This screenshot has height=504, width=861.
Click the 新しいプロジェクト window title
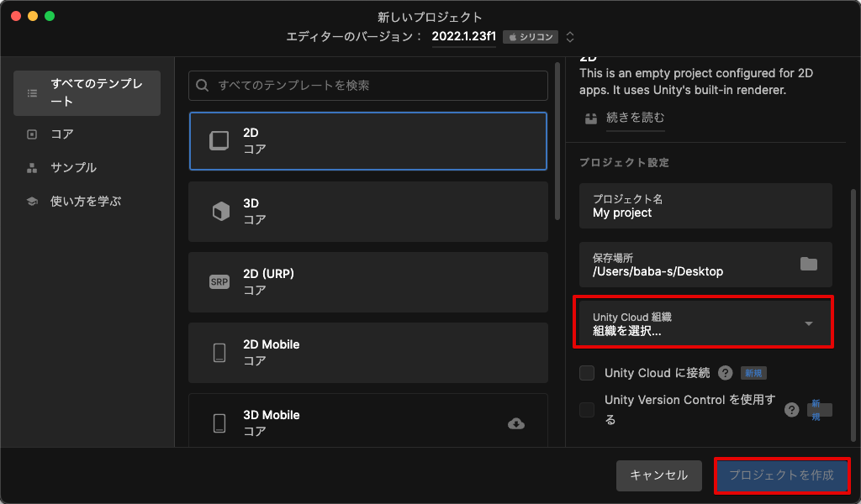point(430,17)
